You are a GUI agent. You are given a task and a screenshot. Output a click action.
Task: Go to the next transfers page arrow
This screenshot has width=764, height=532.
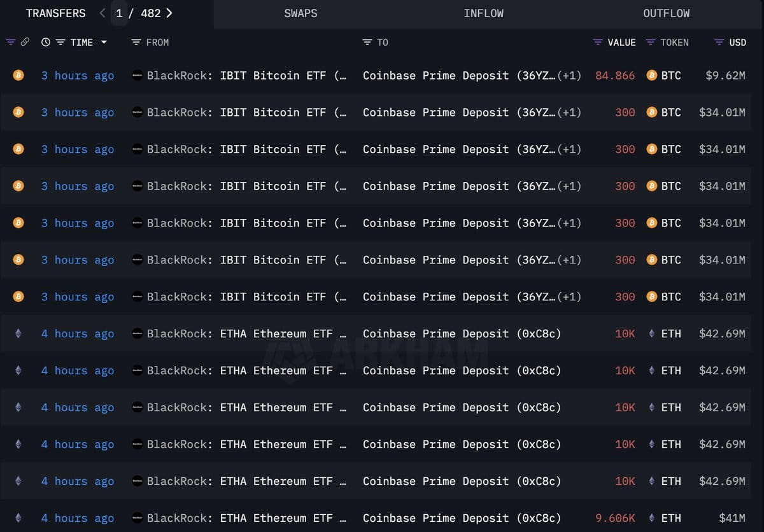tap(169, 13)
